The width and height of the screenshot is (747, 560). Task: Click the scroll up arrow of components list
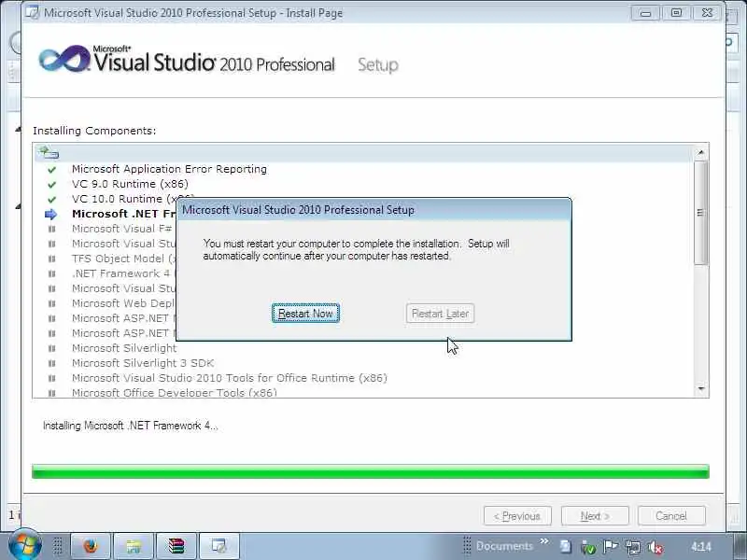coord(701,152)
